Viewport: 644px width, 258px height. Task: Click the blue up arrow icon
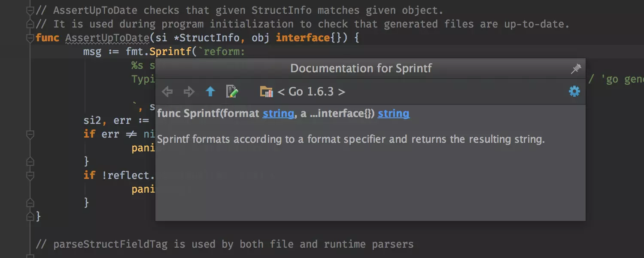coord(210,92)
